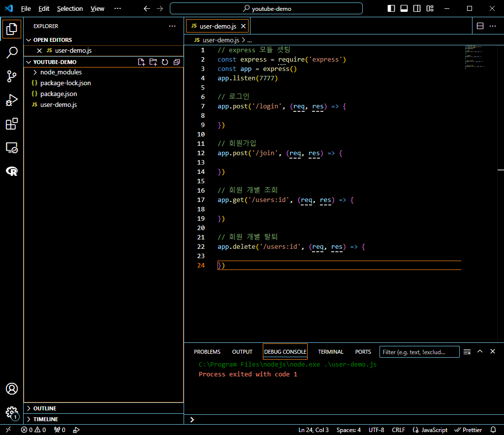Show more menu bar items
Screen dimensions: 504x435
(118, 9)
